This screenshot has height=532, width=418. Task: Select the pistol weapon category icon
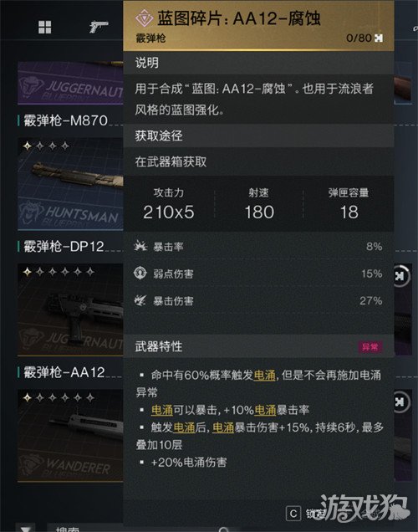tap(99, 27)
